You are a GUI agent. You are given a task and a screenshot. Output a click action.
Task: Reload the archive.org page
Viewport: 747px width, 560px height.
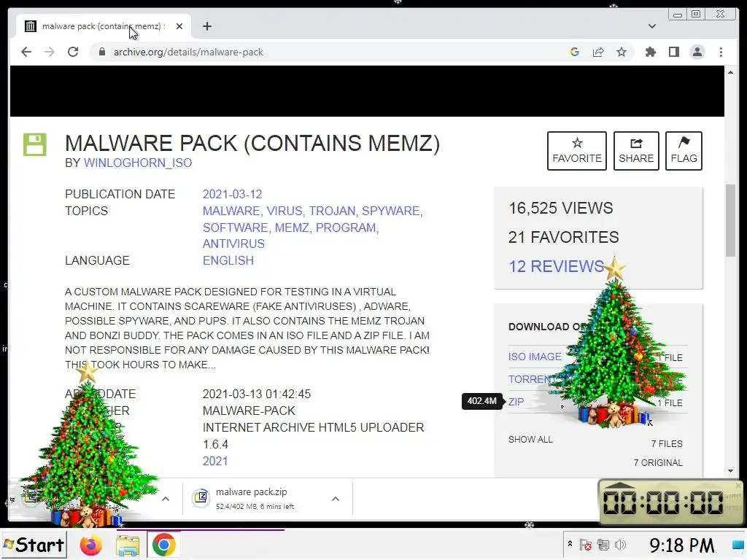click(x=73, y=52)
